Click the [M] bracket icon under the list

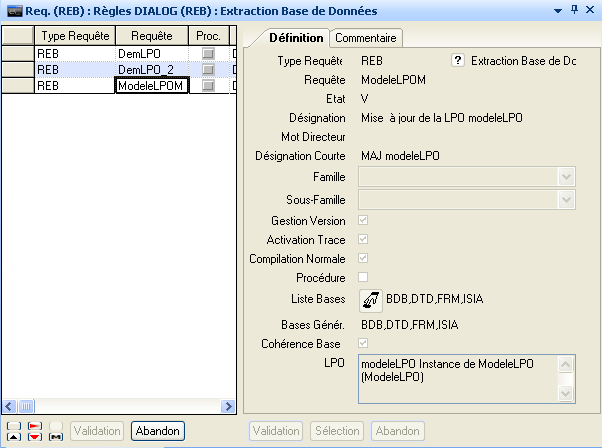[56, 436]
